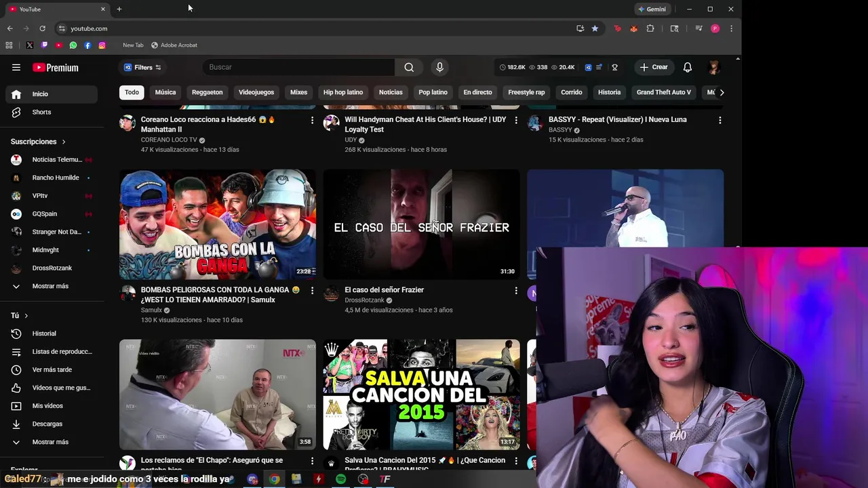Open the notifications bell

point(688,67)
